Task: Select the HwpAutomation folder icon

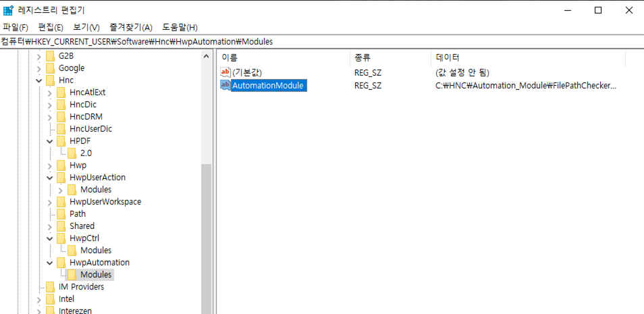Action: 61,262
